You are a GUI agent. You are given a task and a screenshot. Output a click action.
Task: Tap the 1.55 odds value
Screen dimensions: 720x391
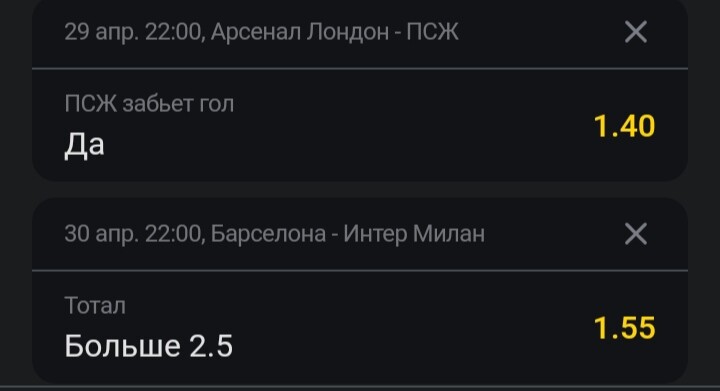coord(624,328)
